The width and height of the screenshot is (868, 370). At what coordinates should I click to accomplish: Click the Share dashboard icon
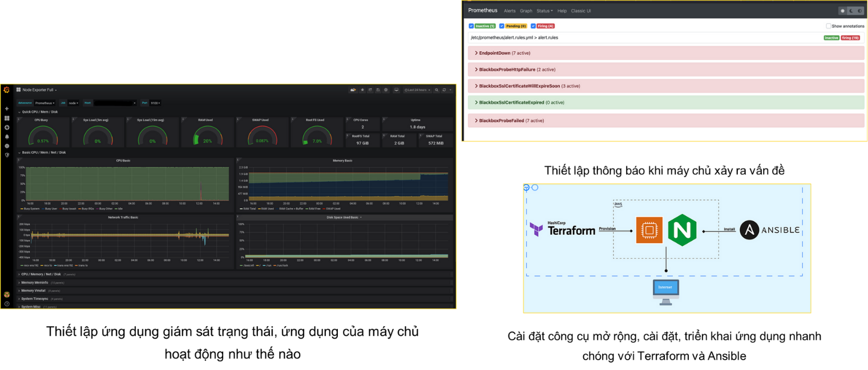pos(370,90)
